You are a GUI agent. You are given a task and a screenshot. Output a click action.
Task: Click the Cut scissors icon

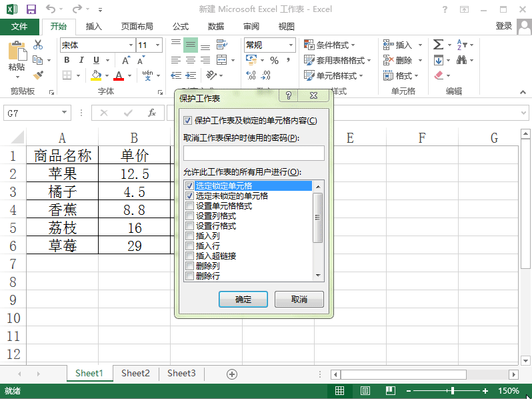(38, 45)
